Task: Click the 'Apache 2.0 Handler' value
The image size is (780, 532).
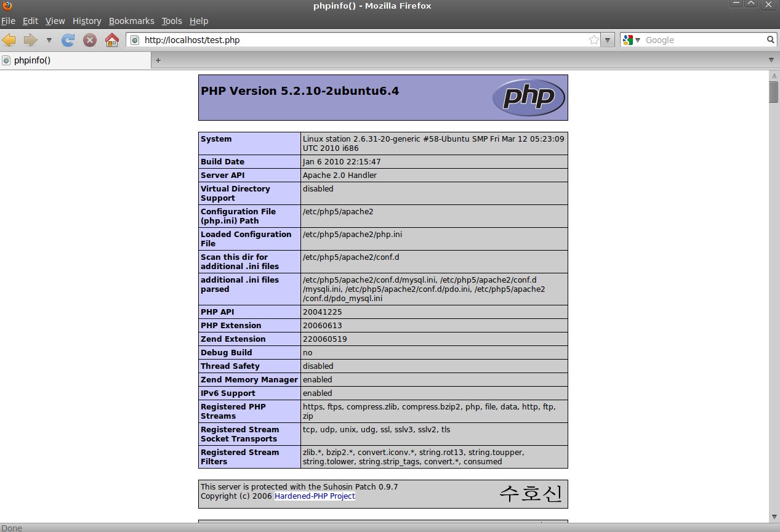Action: click(x=340, y=175)
